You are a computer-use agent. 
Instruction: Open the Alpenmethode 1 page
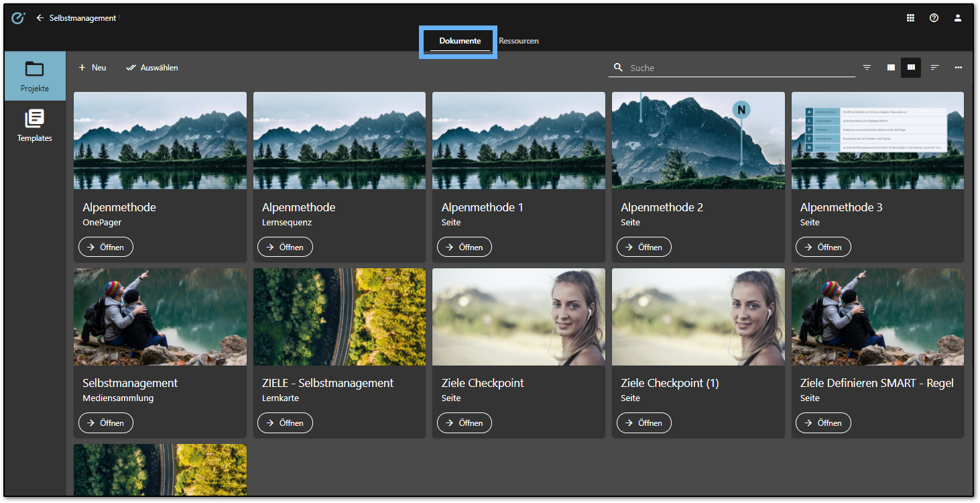tap(465, 247)
